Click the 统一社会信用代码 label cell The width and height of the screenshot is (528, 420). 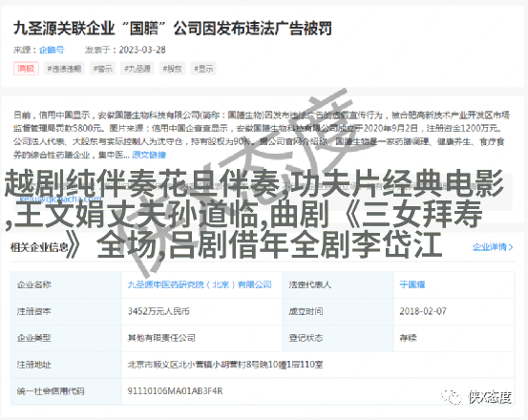click(66, 391)
